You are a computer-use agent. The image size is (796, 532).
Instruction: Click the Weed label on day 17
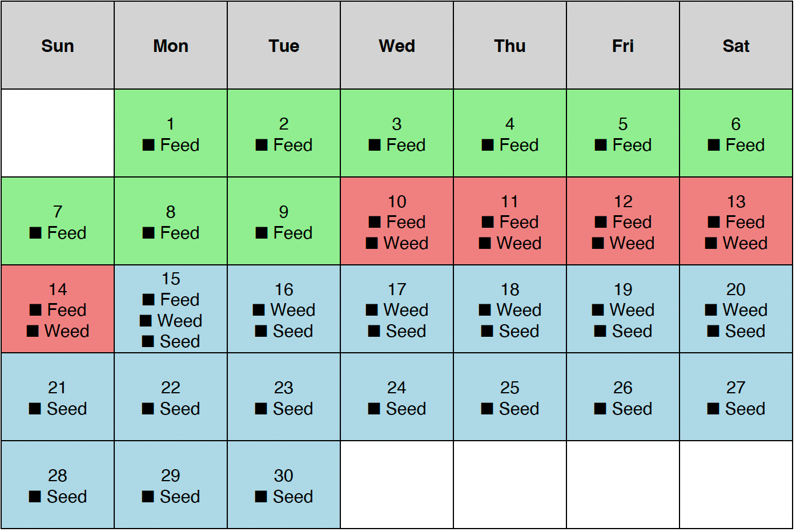coord(405,310)
